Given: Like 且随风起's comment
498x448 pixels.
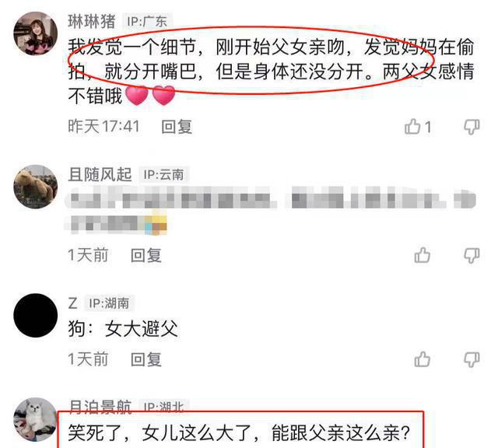Looking at the screenshot, I should point(422,255).
